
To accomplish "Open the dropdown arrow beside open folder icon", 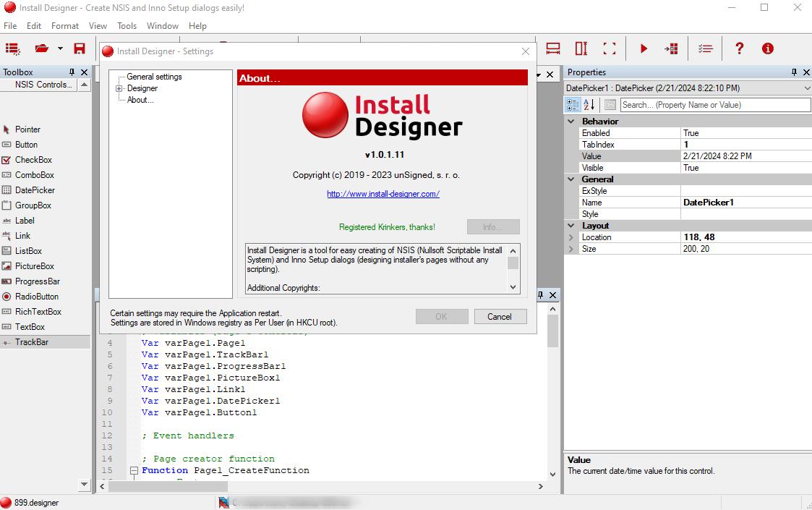I will (x=60, y=48).
